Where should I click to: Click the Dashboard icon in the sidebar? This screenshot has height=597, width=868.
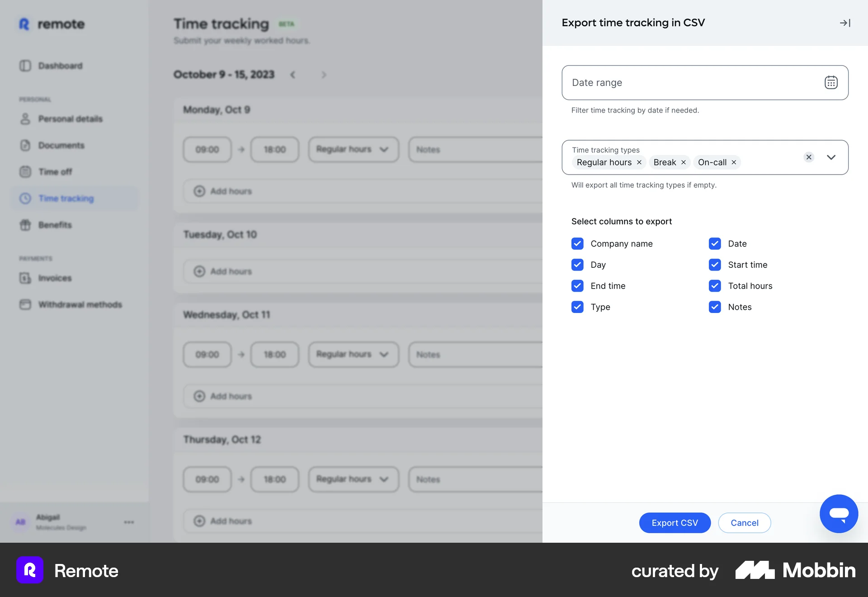coord(25,66)
